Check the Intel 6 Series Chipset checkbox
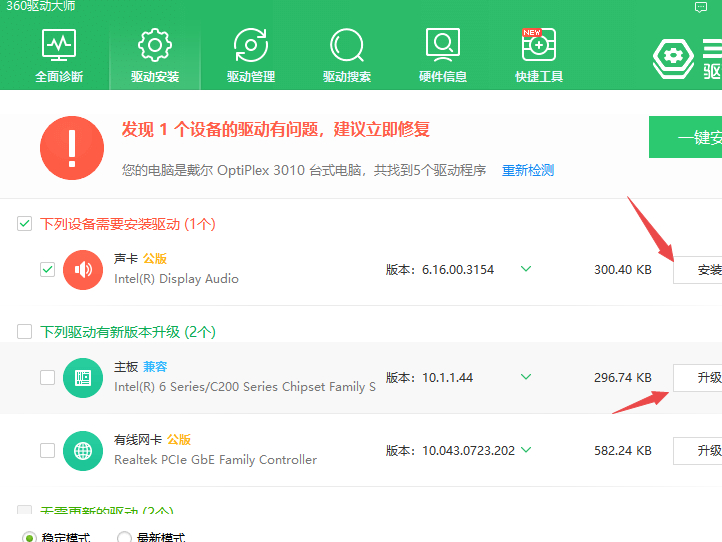This screenshot has width=722, height=542. pyautogui.click(x=47, y=378)
